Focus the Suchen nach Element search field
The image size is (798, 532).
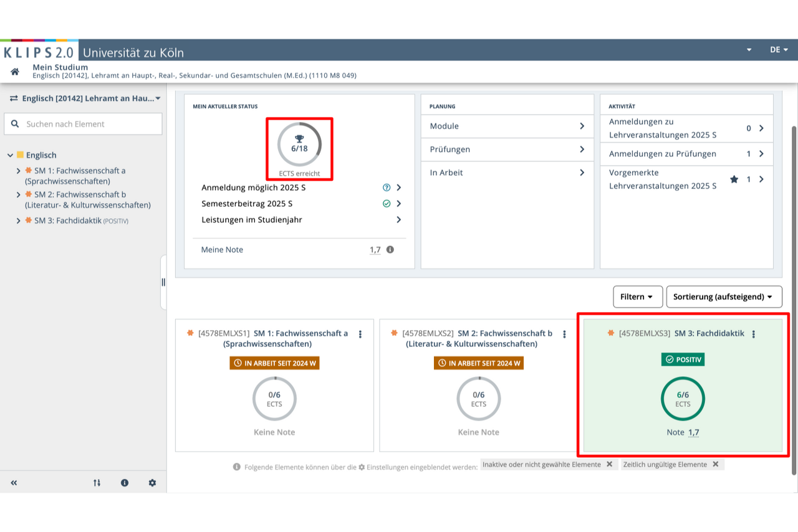click(x=83, y=124)
